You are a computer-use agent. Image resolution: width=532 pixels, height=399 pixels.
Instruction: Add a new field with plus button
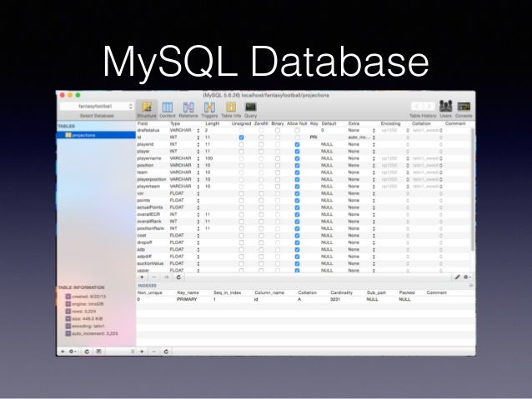coord(142,277)
